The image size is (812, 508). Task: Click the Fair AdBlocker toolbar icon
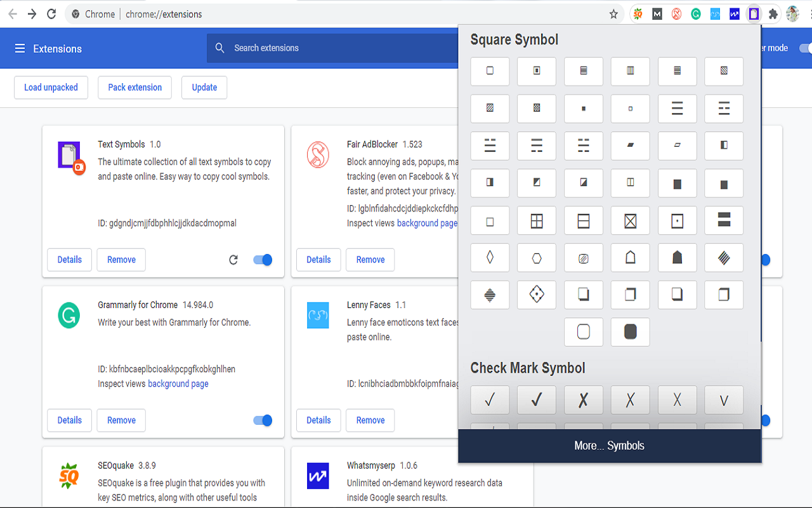coord(676,14)
